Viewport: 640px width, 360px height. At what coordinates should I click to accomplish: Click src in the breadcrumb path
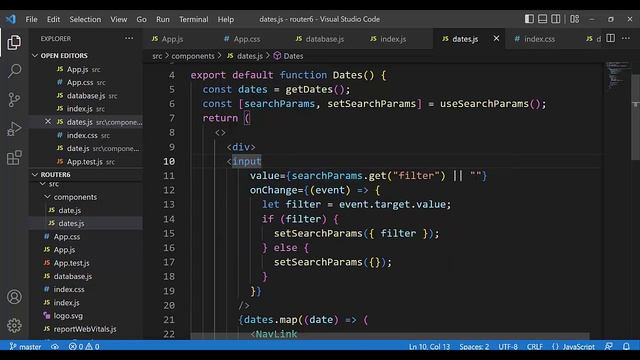[x=157, y=56]
